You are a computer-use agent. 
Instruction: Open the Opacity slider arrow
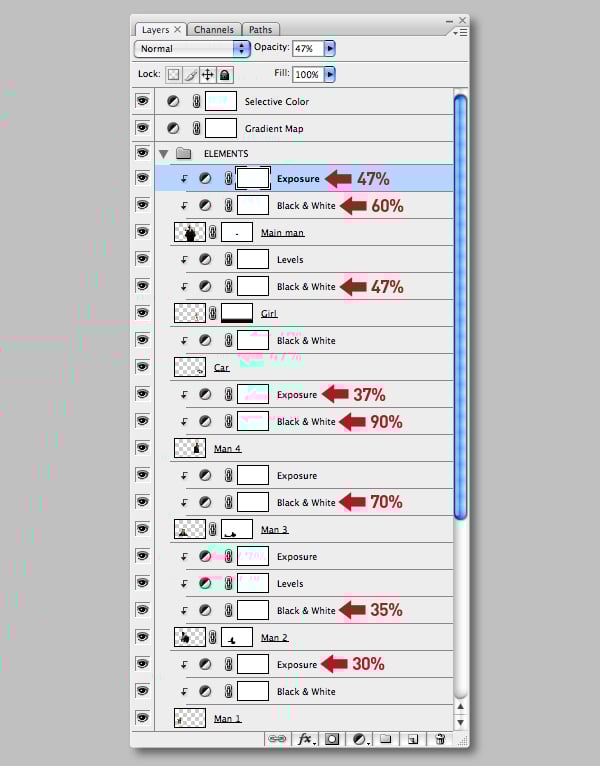tap(330, 48)
